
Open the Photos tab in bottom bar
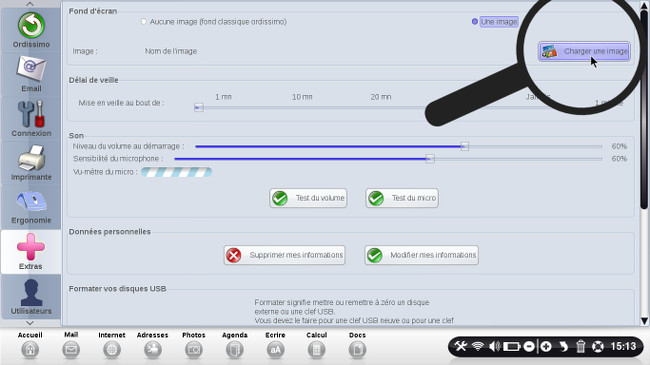[x=194, y=345]
